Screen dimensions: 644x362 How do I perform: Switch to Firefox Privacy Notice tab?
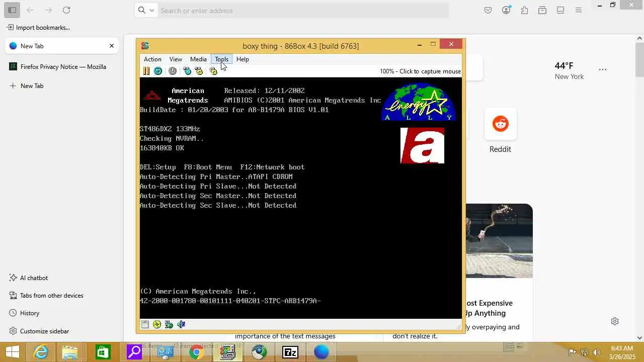pyautogui.click(x=61, y=66)
